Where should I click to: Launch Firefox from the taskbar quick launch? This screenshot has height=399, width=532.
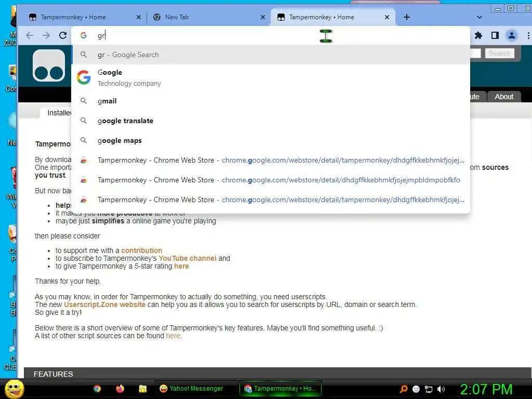[x=120, y=389]
